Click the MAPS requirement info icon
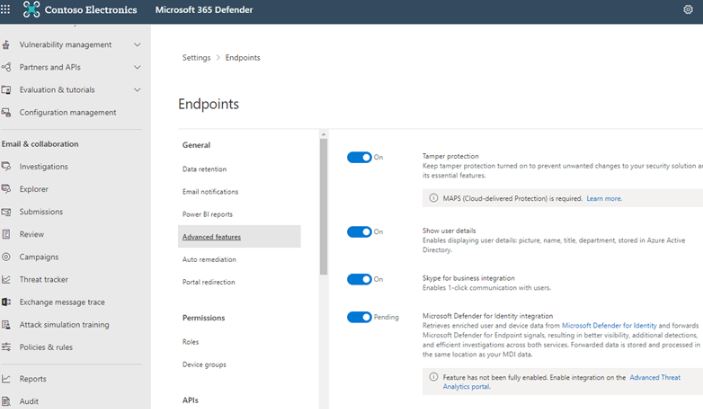703x409 pixels. (434, 198)
